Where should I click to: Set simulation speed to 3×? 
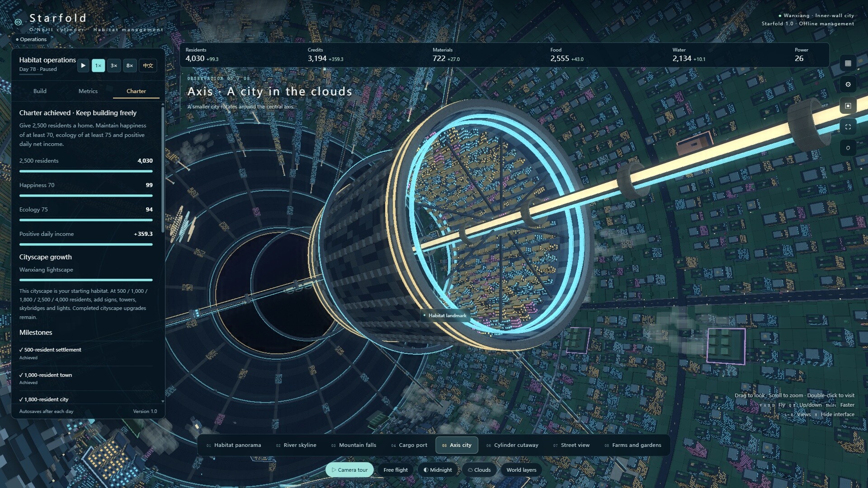pos(114,66)
